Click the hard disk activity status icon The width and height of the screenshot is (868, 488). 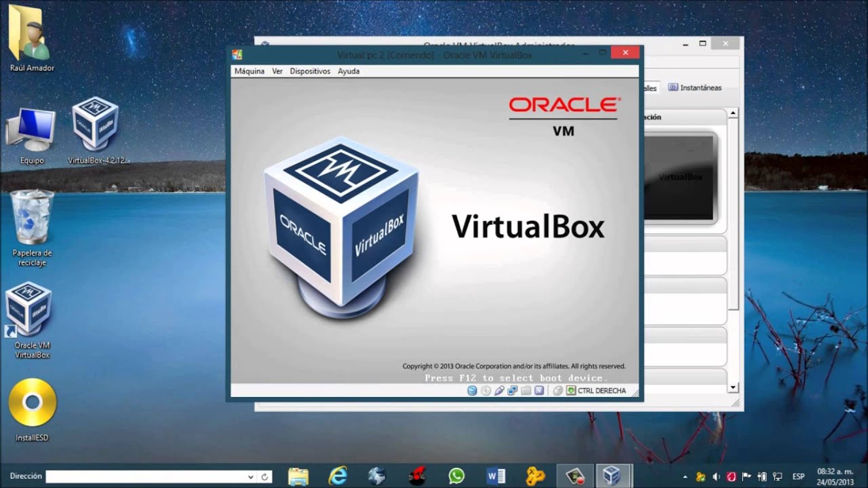point(472,390)
